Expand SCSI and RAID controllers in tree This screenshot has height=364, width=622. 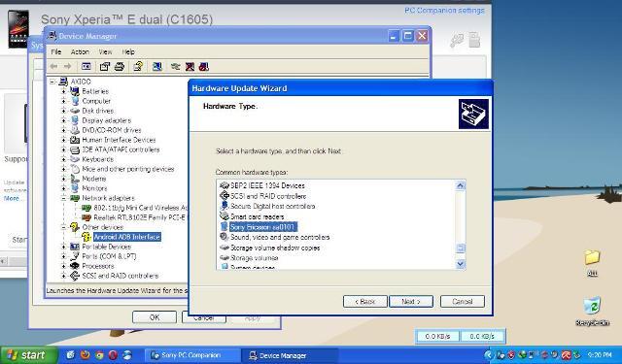(63, 276)
